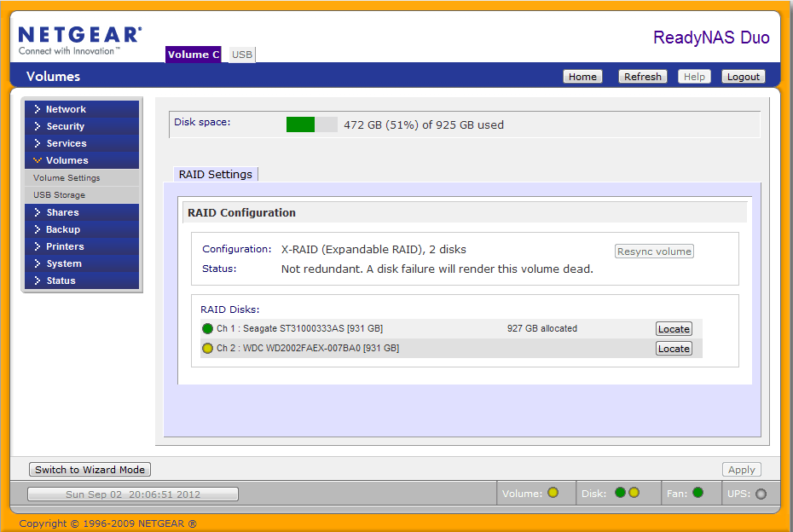Click the yellow Disk indicator in status bar
Screen dimensions: 793x532
(x=634, y=493)
